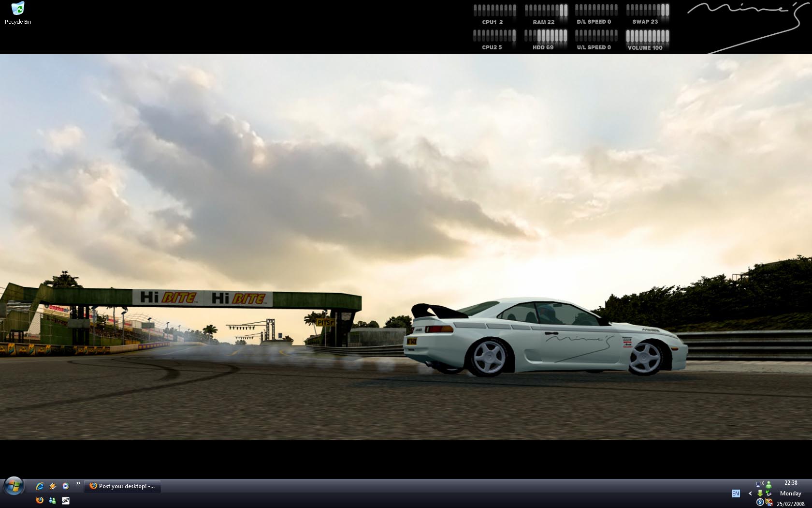Viewport: 812px width, 508px height.
Task: Click the RAM 22 meter bars
Action: (546, 11)
